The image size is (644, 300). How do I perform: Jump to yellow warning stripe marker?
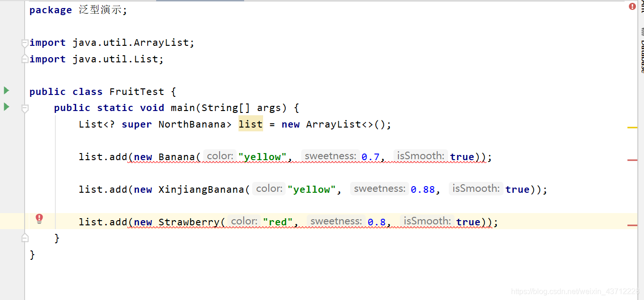[x=632, y=128]
